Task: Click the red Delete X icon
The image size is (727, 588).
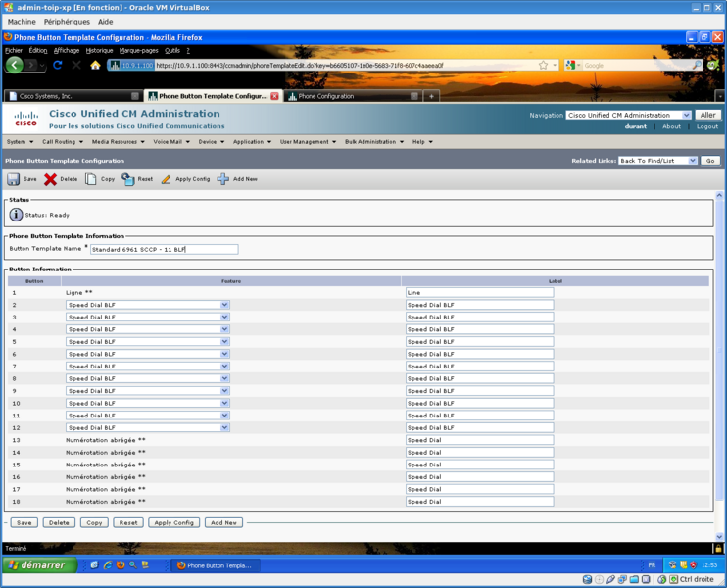Action: coord(50,179)
